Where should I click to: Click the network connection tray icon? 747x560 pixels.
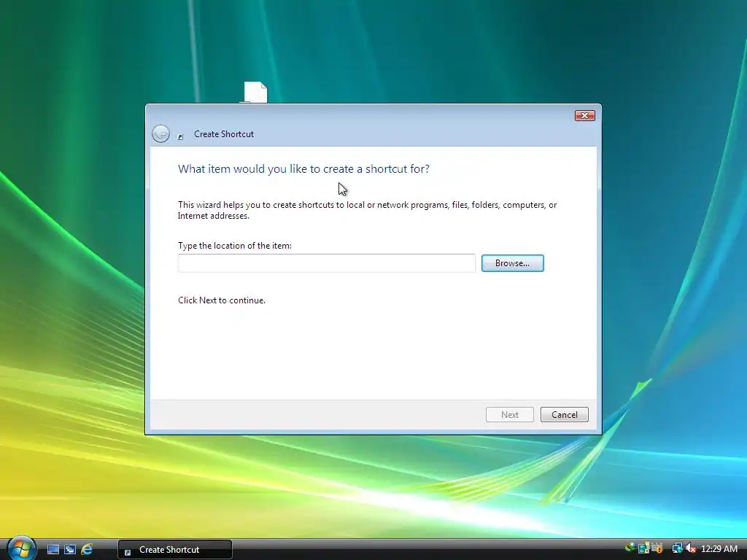(677, 548)
